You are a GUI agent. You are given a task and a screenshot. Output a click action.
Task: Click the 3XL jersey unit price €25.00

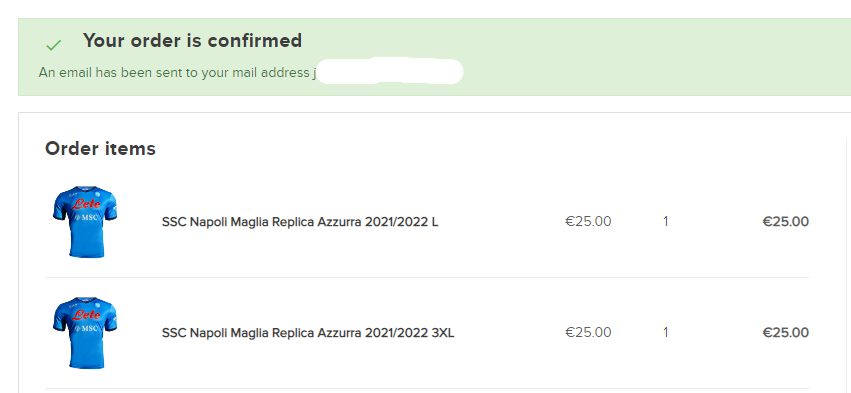point(588,332)
